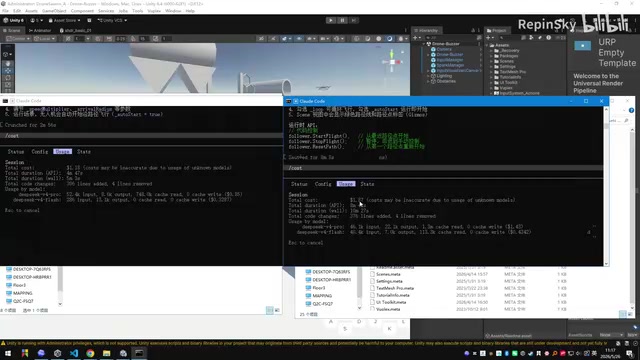Open the Local rotation mode dropdown
The image size is (640, 360).
coord(44,39)
